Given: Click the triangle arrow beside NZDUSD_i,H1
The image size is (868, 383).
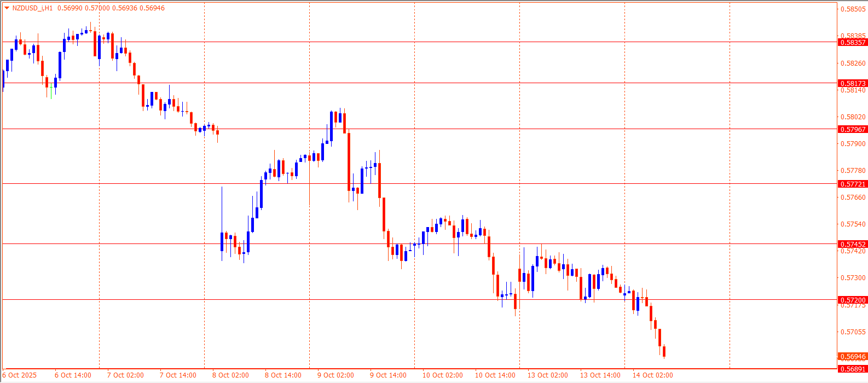Looking at the screenshot, I should pyautogui.click(x=7, y=8).
